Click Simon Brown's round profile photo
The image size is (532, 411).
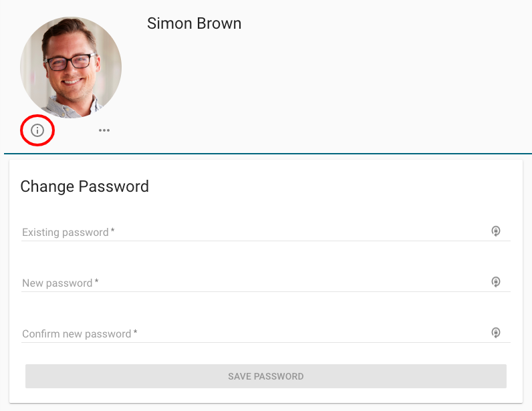point(71,67)
